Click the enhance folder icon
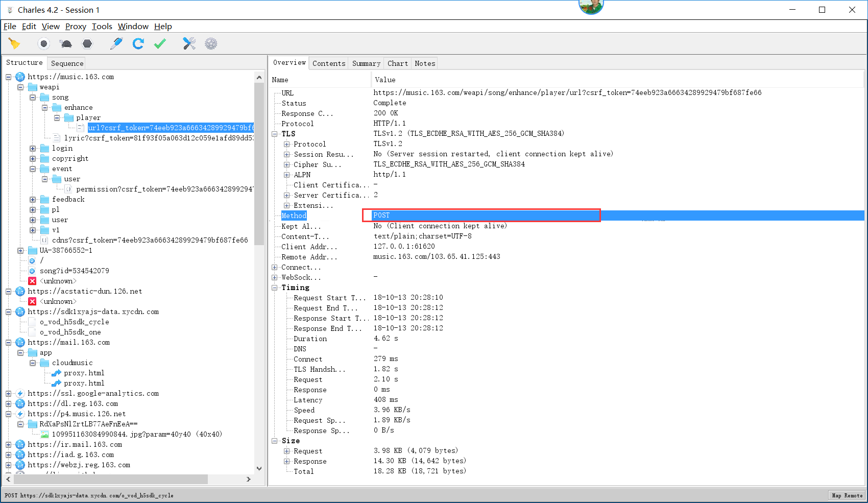 coord(57,108)
